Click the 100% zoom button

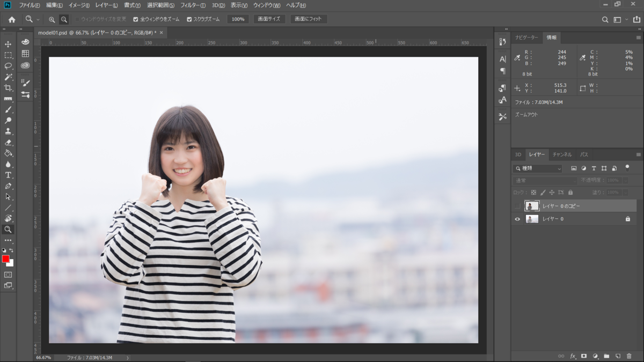coord(237,19)
